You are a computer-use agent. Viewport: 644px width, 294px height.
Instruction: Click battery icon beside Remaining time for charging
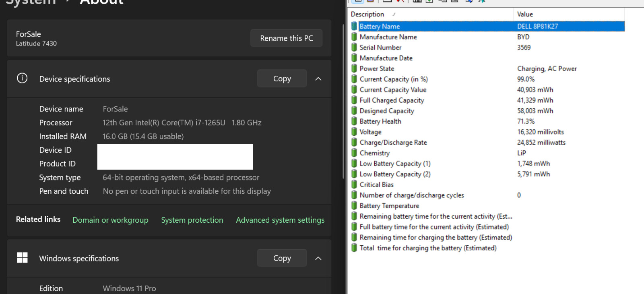click(x=354, y=237)
